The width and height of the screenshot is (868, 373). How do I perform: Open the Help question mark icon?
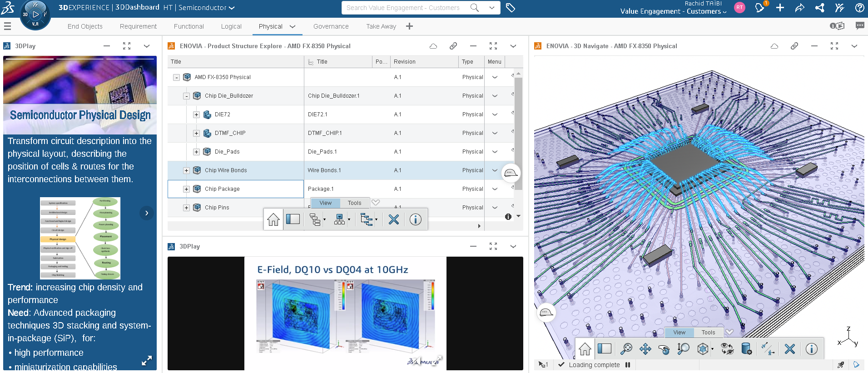click(859, 8)
